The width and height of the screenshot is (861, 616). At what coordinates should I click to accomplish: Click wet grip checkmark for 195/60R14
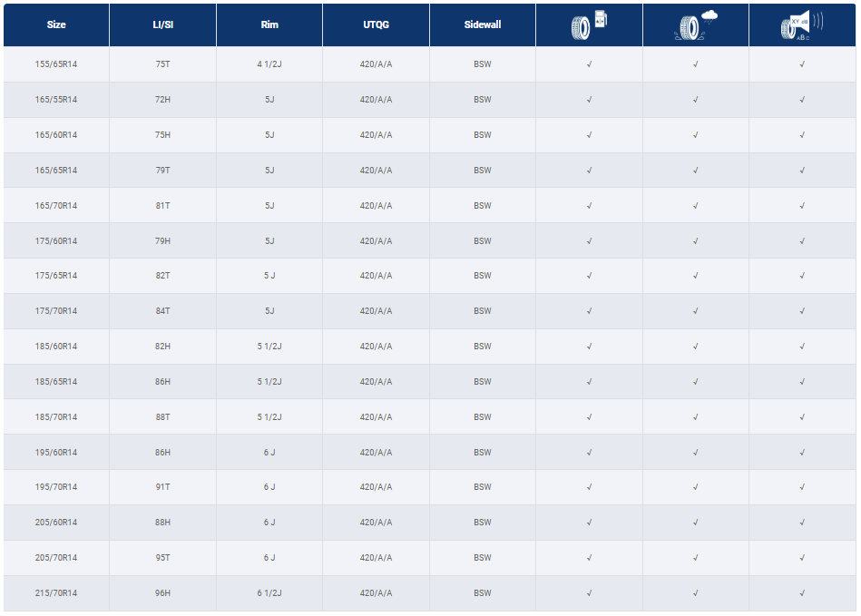pos(696,453)
